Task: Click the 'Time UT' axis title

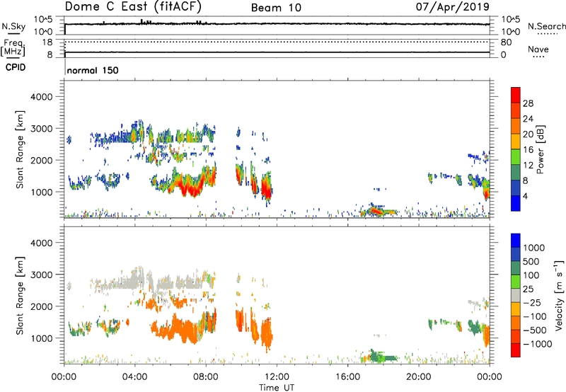Action: coord(277,388)
